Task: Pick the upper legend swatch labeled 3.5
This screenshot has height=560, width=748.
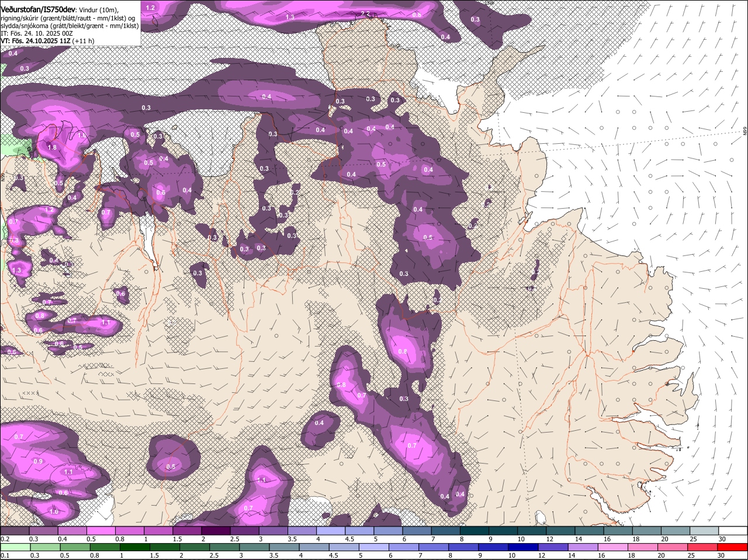Action: (301, 531)
